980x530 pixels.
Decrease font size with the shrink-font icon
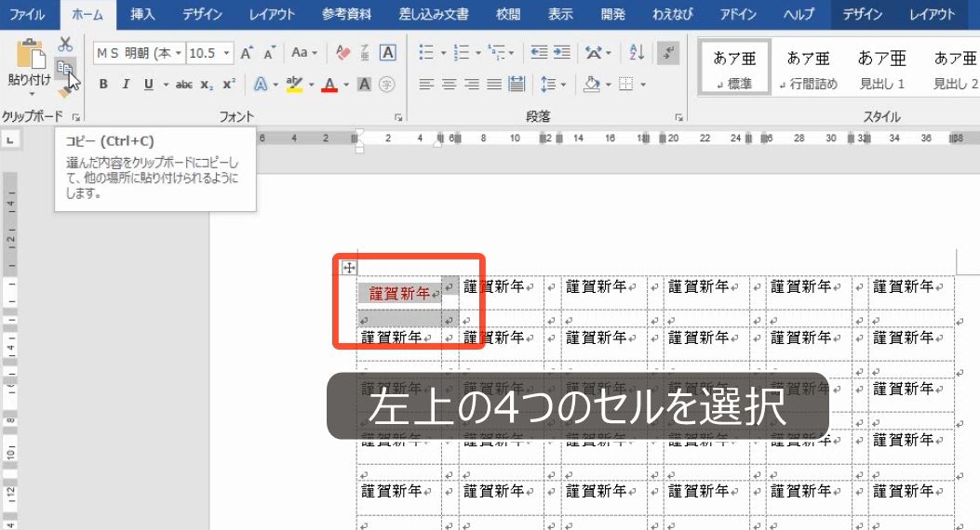pyautogui.click(x=269, y=53)
